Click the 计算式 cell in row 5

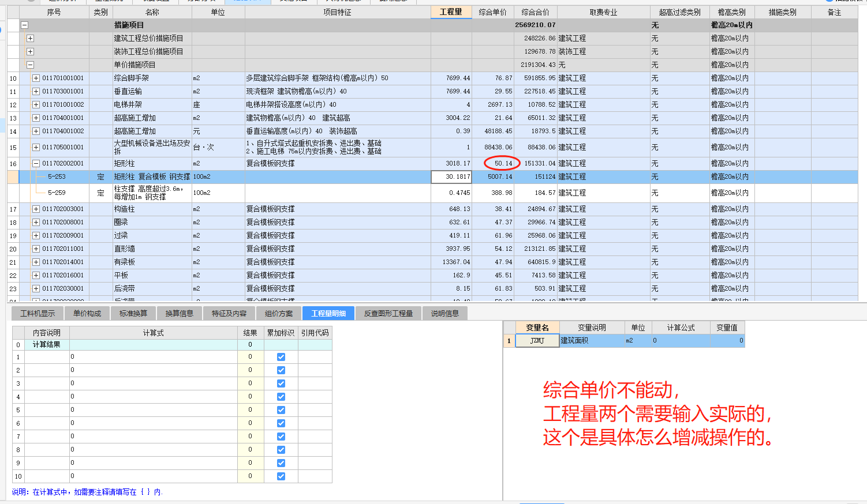pyautogui.click(x=154, y=410)
